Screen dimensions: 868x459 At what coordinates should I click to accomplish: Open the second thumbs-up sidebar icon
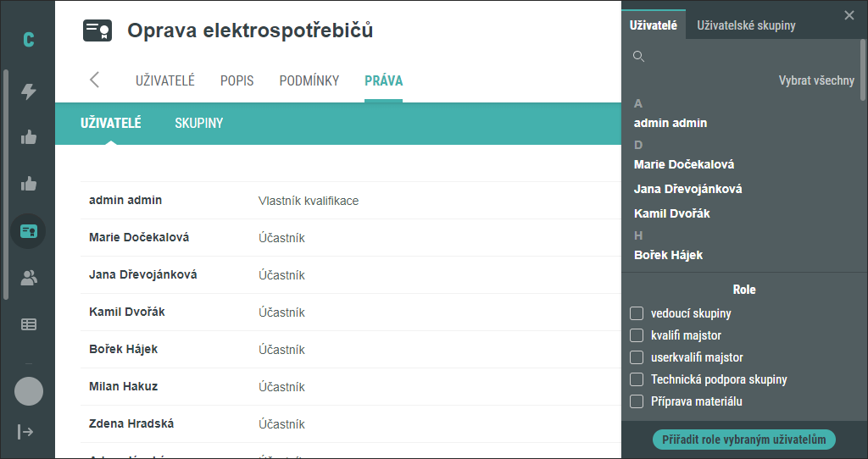coord(28,184)
